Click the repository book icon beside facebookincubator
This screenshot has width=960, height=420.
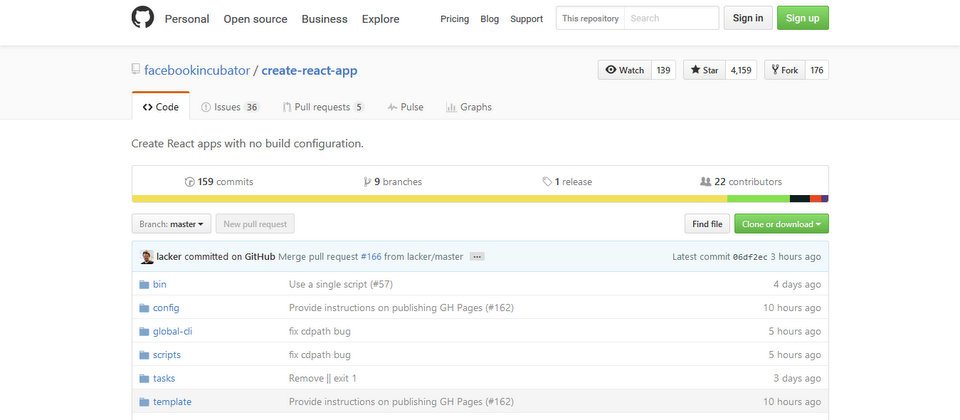pos(136,69)
